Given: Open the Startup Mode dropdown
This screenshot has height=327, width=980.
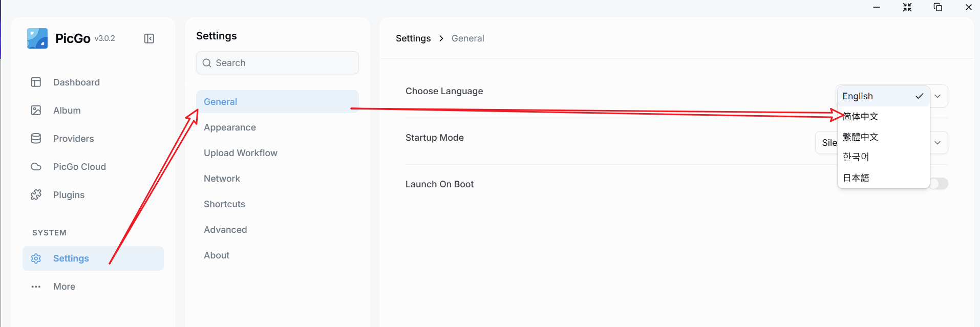Looking at the screenshot, I should tap(881, 143).
